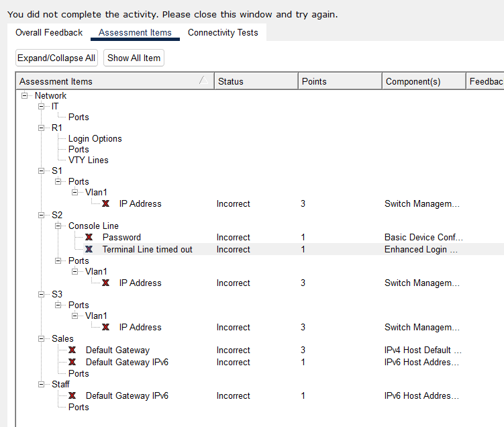Click the Status column header
This screenshot has width=504, height=427.
click(x=256, y=82)
